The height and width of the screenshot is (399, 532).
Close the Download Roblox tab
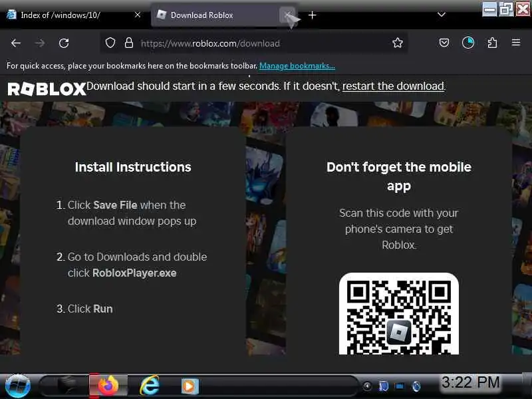tap(287, 15)
